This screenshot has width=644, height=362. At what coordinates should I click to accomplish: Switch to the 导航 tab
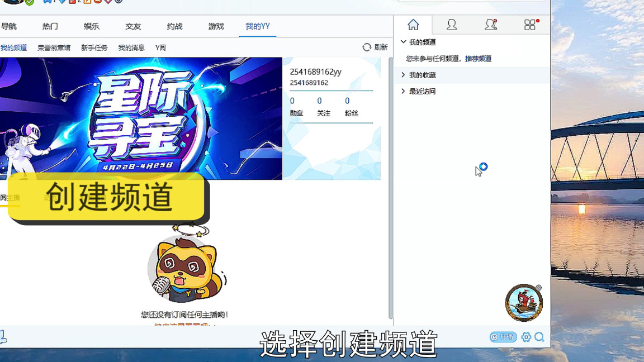click(x=8, y=26)
